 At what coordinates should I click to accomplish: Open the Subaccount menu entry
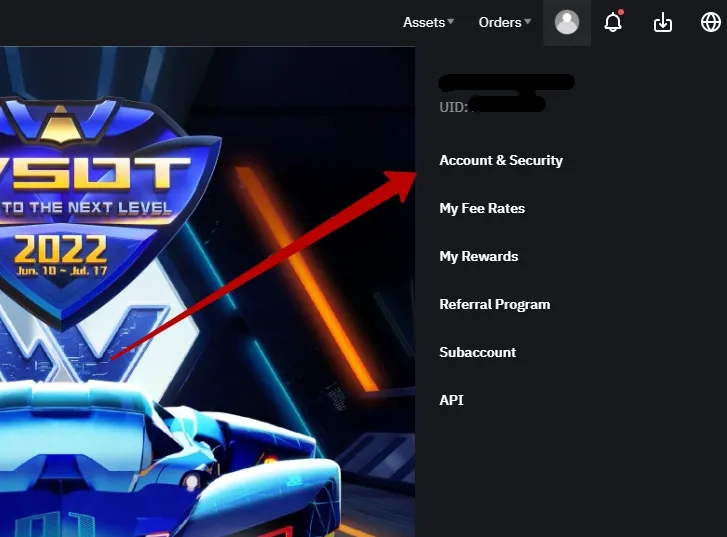coord(478,352)
